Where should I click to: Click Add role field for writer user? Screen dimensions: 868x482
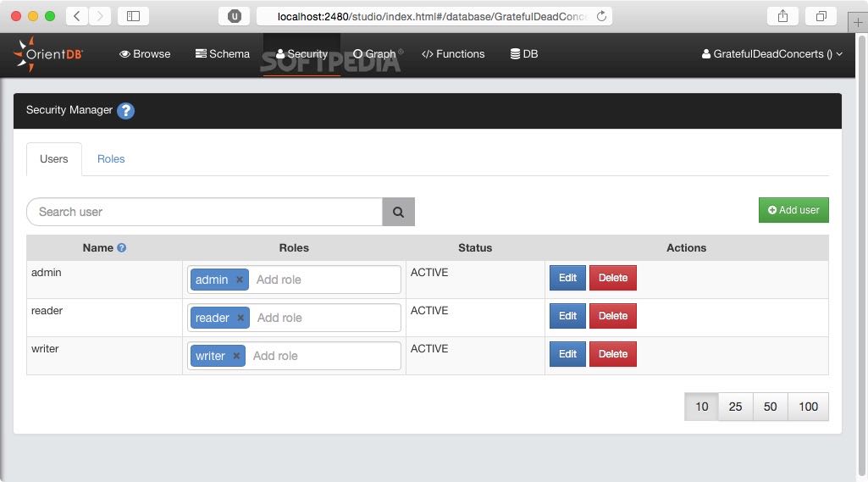point(323,356)
